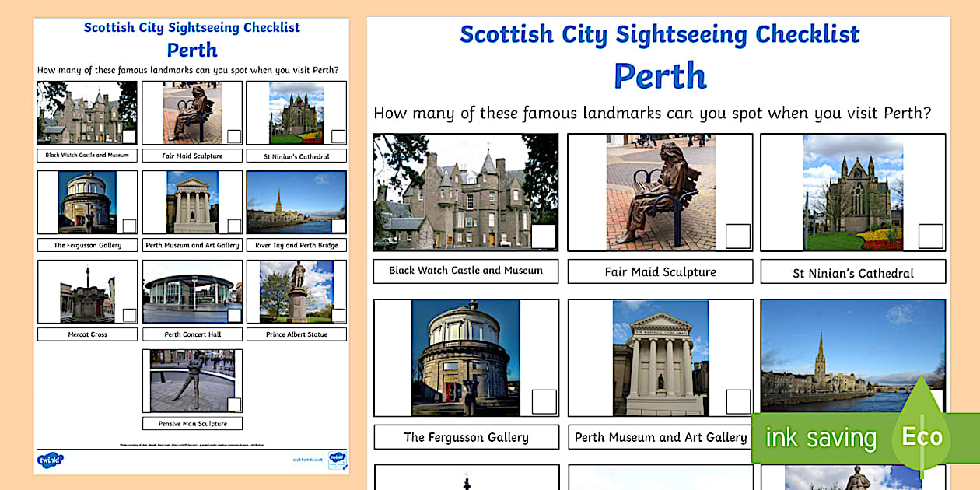Click the Fair Maid Sculpture photo
This screenshot has height=490, width=980.
click(x=660, y=191)
